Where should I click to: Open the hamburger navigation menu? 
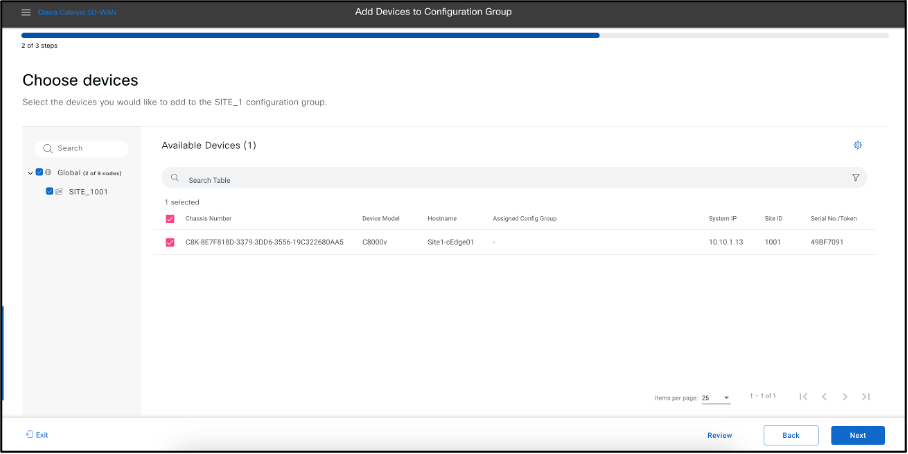click(26, 12)
